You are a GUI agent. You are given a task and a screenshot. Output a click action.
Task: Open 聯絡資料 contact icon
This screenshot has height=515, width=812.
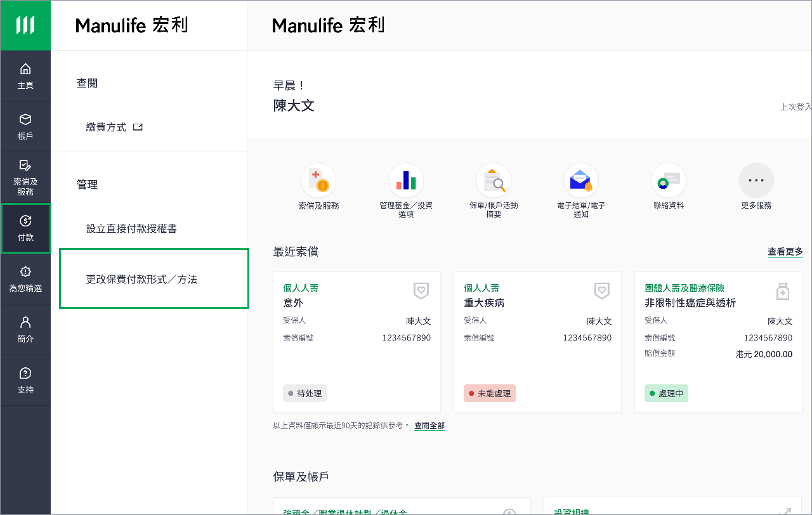[x=669, y=181]
